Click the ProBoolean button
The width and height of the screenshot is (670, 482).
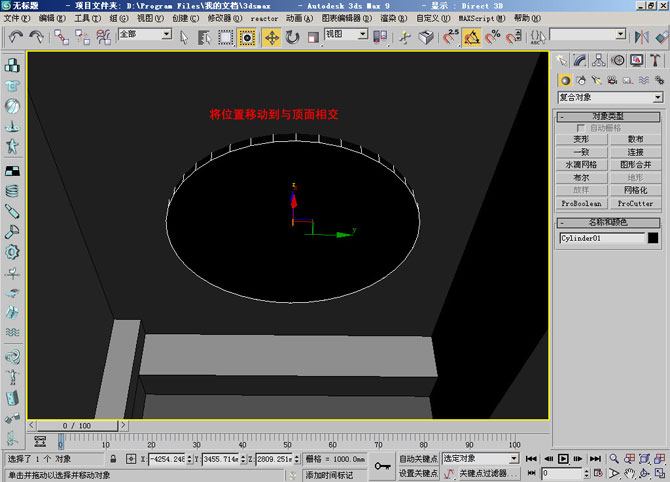(582, 204)
